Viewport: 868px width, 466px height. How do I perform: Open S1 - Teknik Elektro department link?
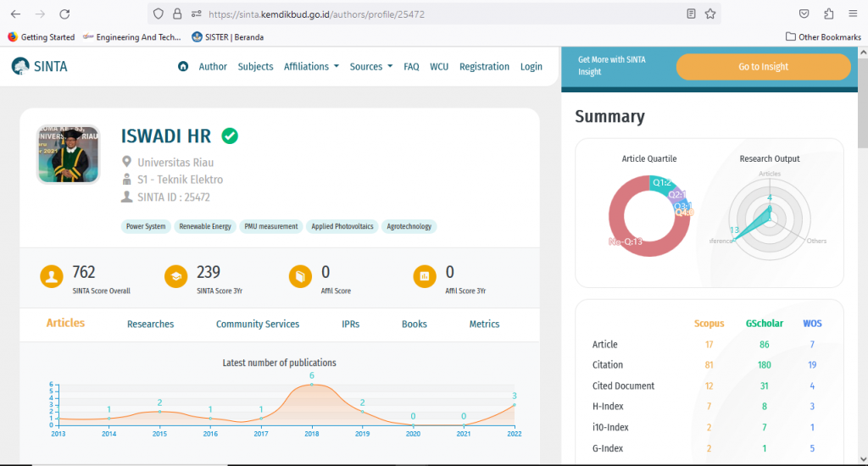coord(180,180)
